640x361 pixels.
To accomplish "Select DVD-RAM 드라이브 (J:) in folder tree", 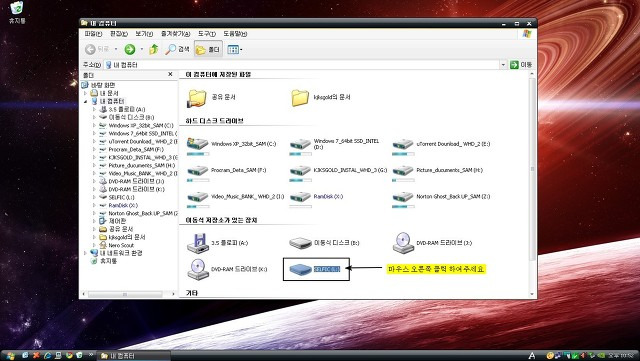I will (136, 181).
